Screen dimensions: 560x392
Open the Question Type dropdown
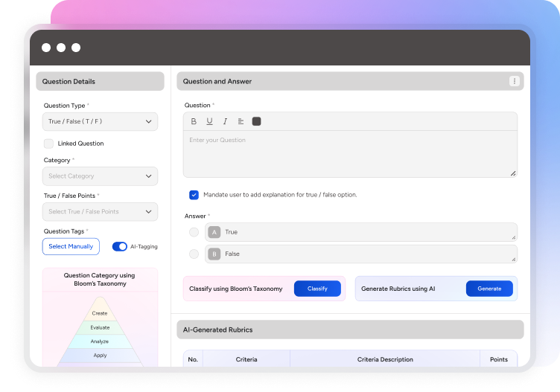tap(100, 121)
